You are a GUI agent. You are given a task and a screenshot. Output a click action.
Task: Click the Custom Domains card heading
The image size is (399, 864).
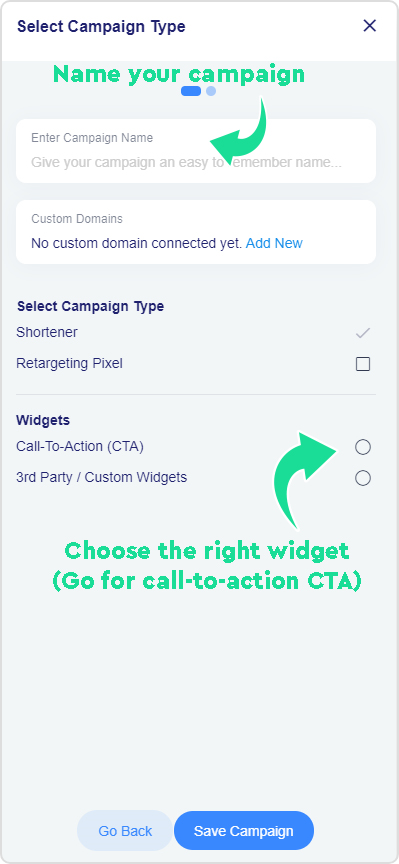[77, 219]
